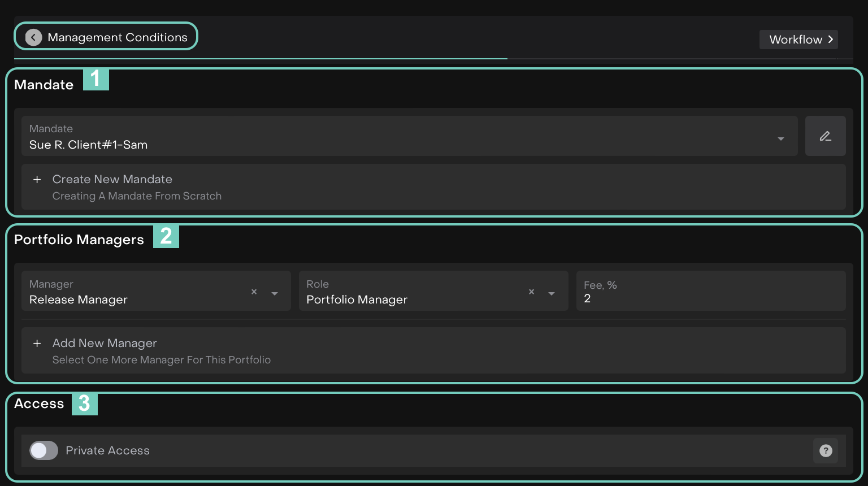Image resolution: width=868 pixels, height=486 pixels.
Task: Open the Manager dropdown arrow
Action: (x=275, y=294)
